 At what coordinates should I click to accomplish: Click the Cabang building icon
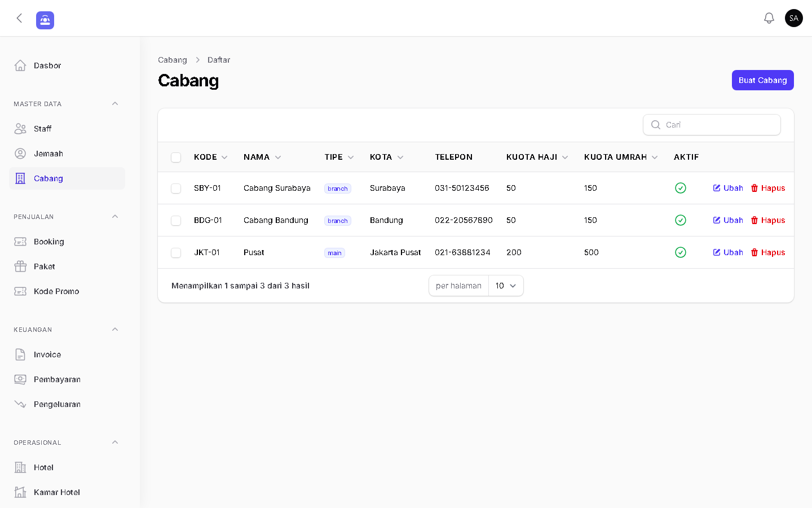pos(20,178)
